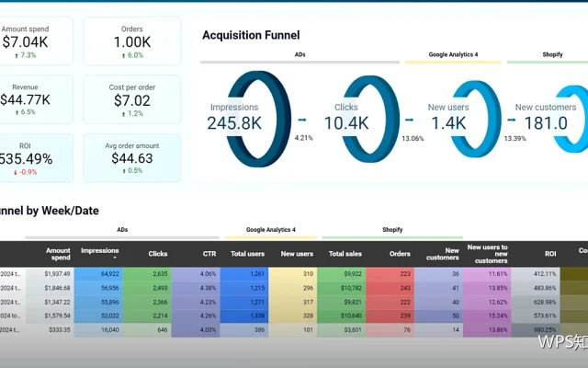The image size is (588, 368).
Task: Click the 245.8K impressions value in funnel
Action: pyautogui.click(x=234, y=123)
